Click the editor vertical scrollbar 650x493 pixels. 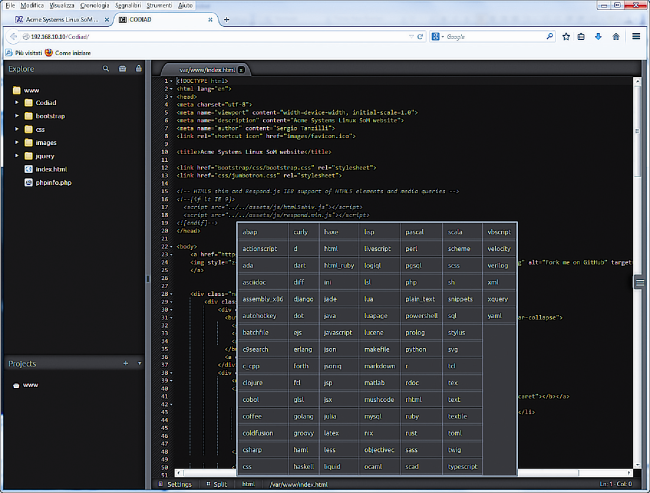[637, 129]
